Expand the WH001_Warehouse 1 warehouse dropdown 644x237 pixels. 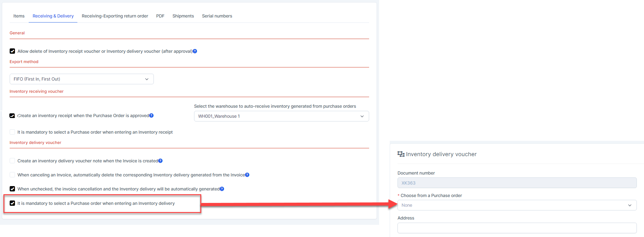pyautogui.click(x=281, y=116)
